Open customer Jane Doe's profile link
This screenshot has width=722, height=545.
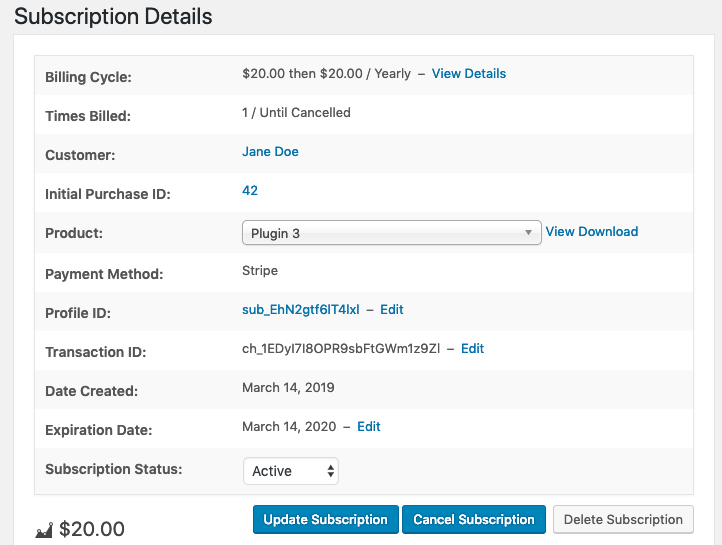click(x=270, y=152)
